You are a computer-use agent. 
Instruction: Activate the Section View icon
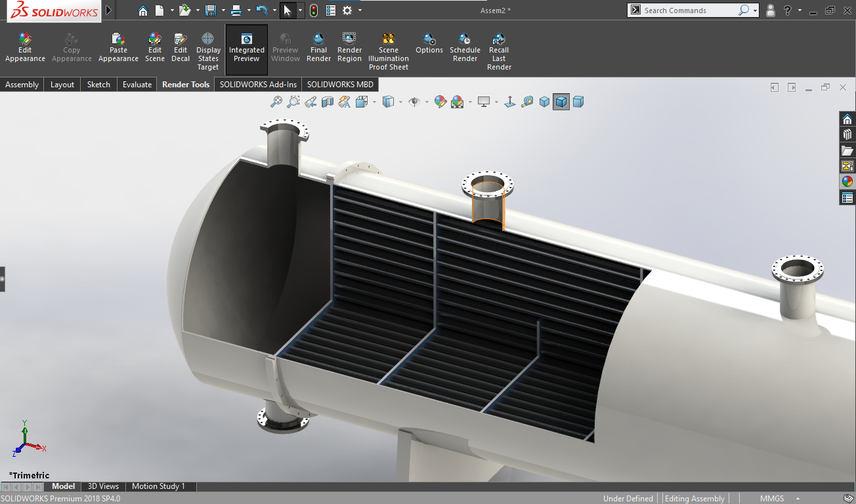(328, 102)
